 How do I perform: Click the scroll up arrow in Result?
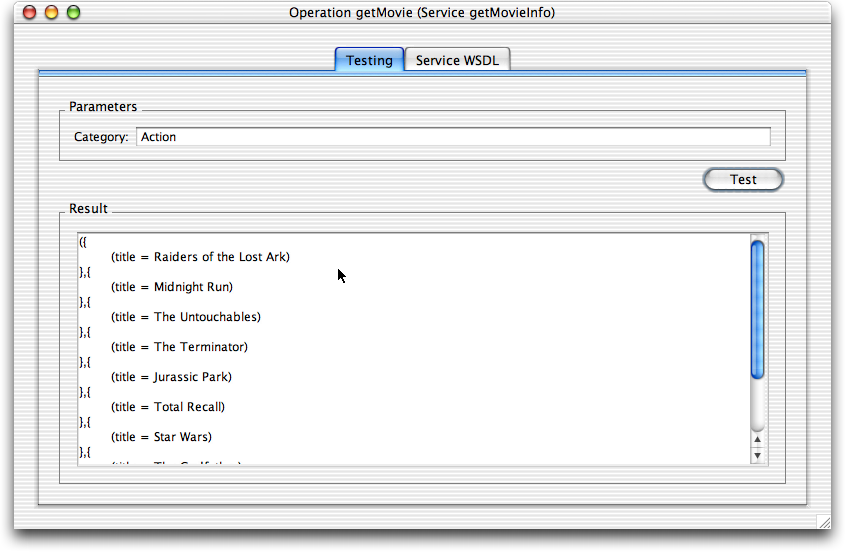[757, 439]
